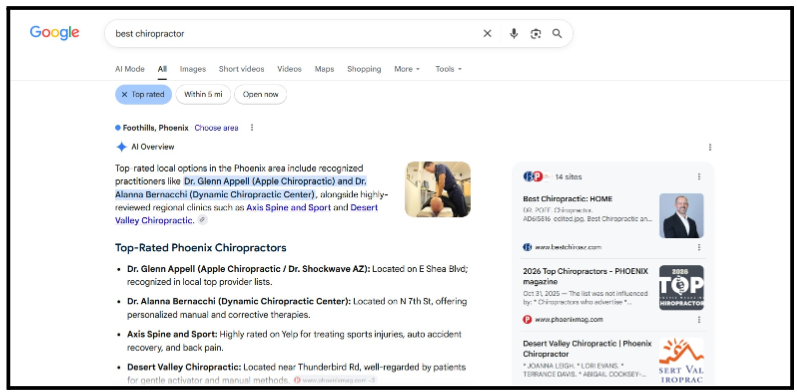Open the three-dot menu beside Choose area

coord(252,128)
